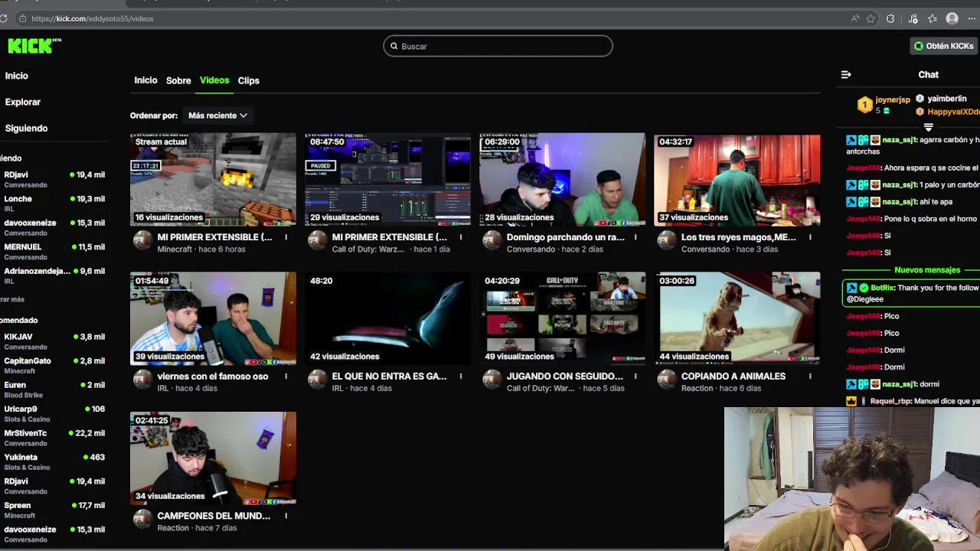Viewport: 980px width, 551px height.
Task: Expand chat leaderboard chevron
Action: [928, 128]
